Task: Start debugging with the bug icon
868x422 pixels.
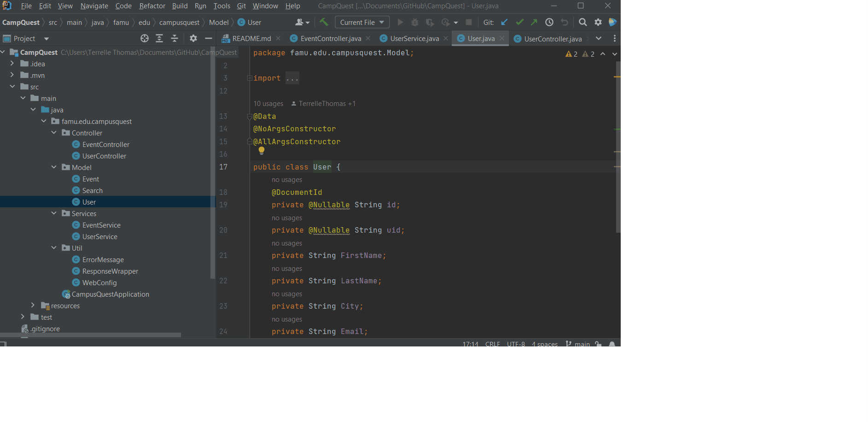Action: tap(415, 22)
